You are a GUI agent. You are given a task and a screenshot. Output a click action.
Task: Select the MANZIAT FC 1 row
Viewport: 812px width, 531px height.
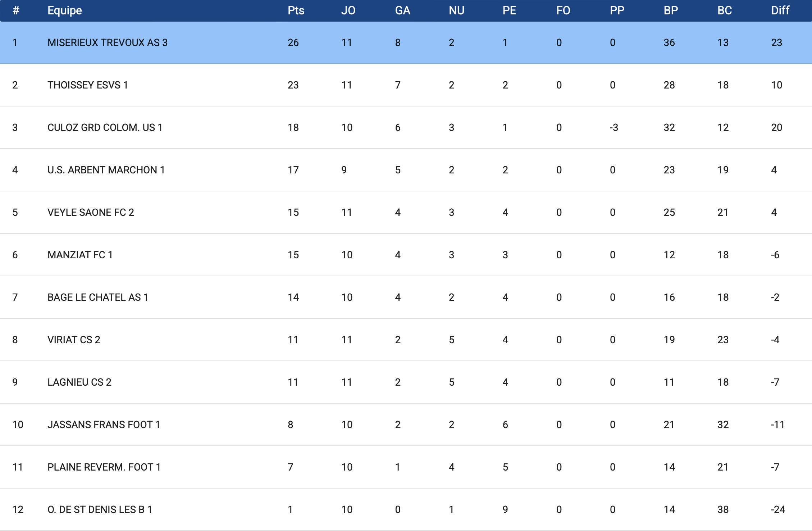[80, 255]
